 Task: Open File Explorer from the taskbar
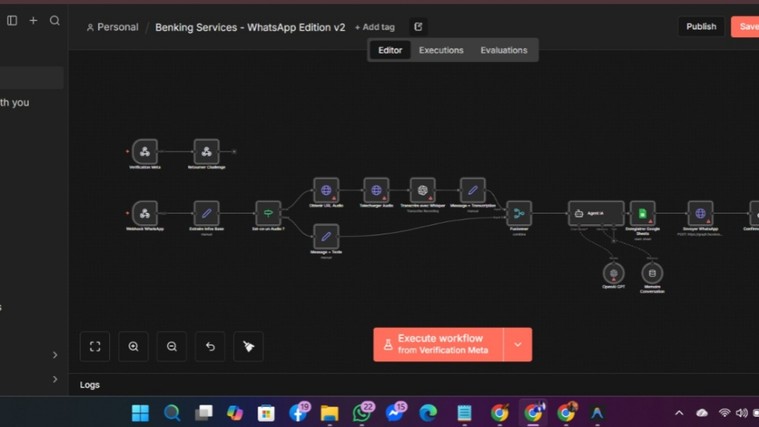coord(330,413)
